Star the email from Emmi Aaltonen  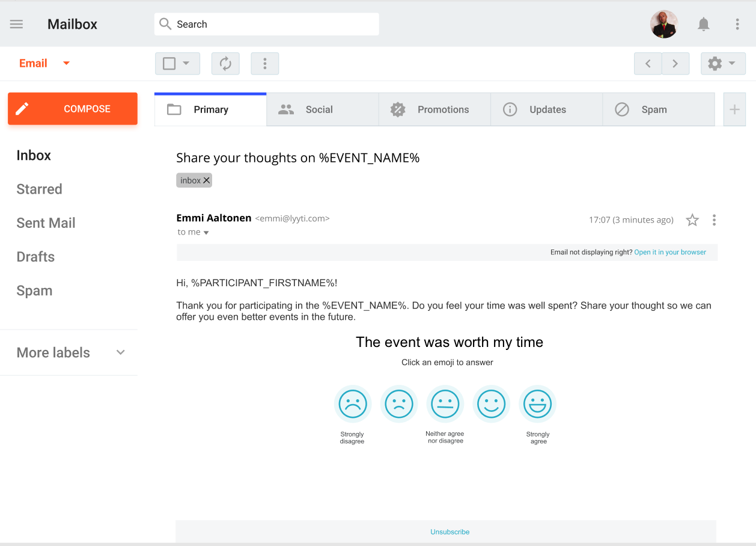692,220
